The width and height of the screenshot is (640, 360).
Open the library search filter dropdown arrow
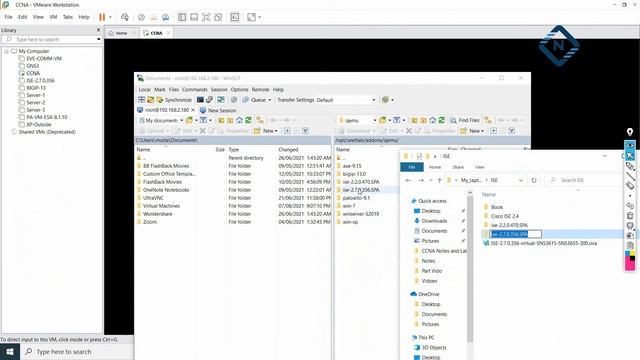[x=98, y=40]
